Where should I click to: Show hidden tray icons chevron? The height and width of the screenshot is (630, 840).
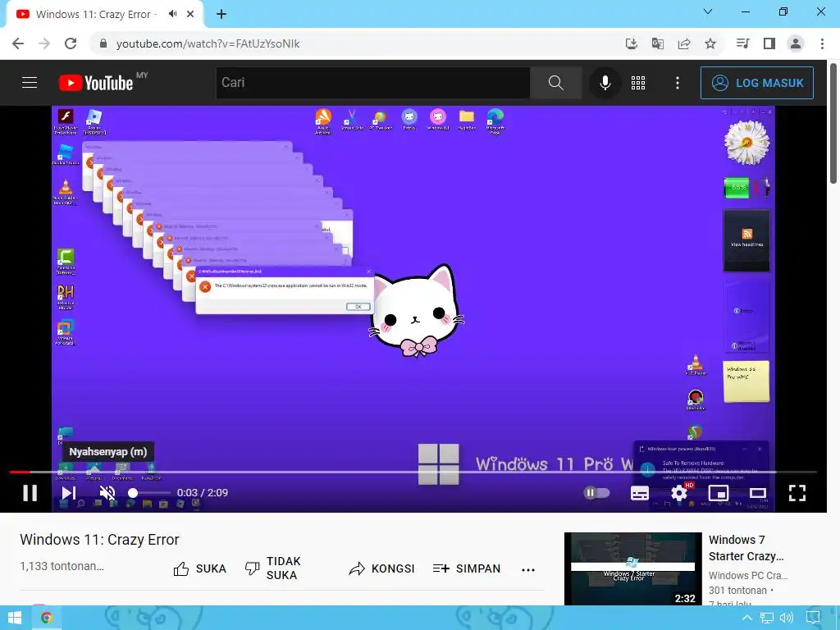pyautogui.click(x=746, y=618)
